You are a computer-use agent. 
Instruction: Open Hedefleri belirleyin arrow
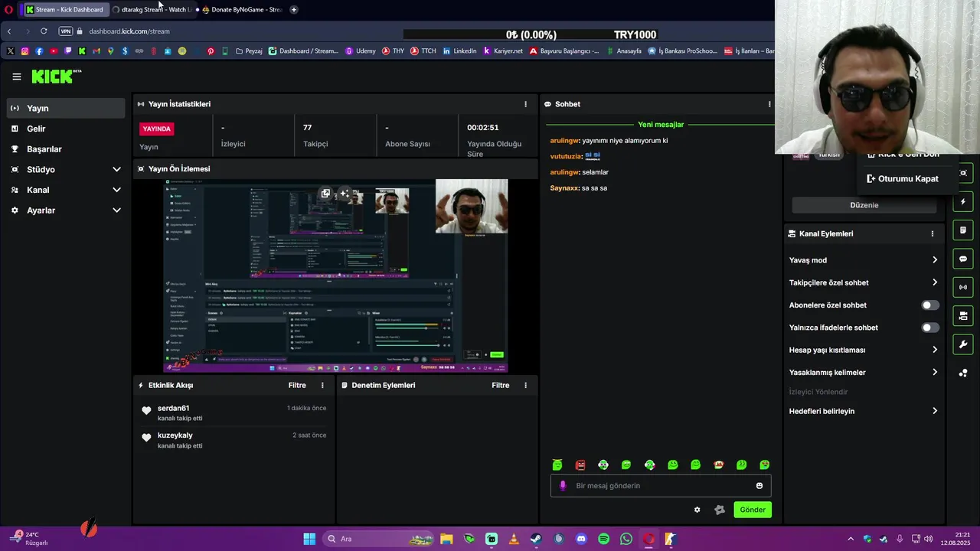click(935, 411)
